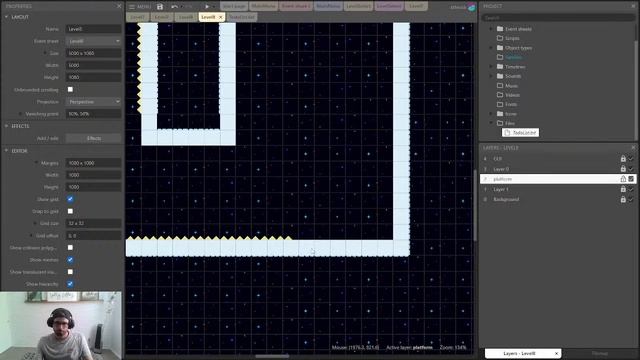Click the Undo arrow icon

(175, 7)
